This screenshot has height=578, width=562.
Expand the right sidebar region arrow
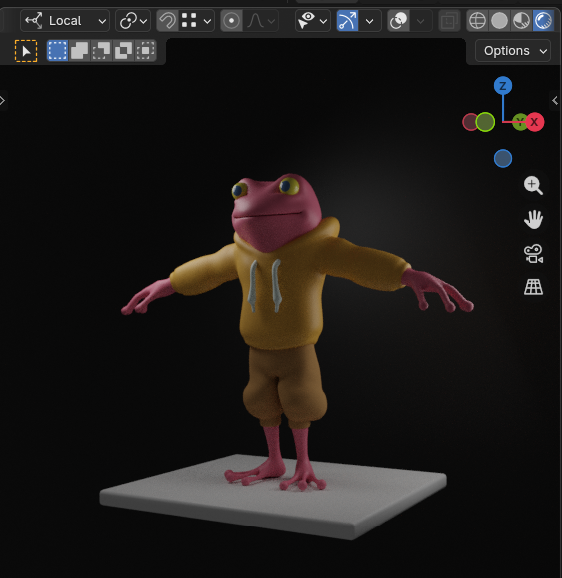pos(555,100)
